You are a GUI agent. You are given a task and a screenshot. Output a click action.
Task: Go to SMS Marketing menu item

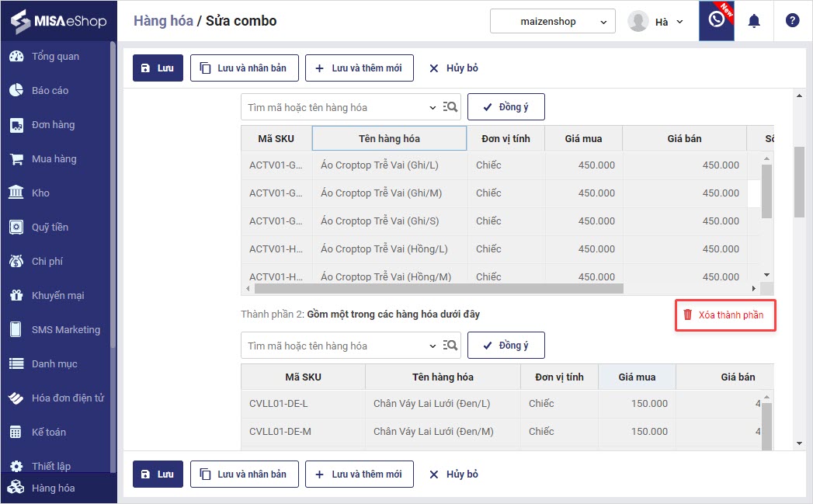pos(65,330)
